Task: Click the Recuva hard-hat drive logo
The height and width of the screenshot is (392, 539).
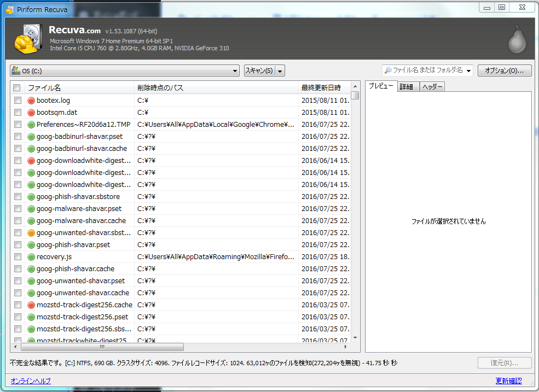Action: [x=28, y=39]
